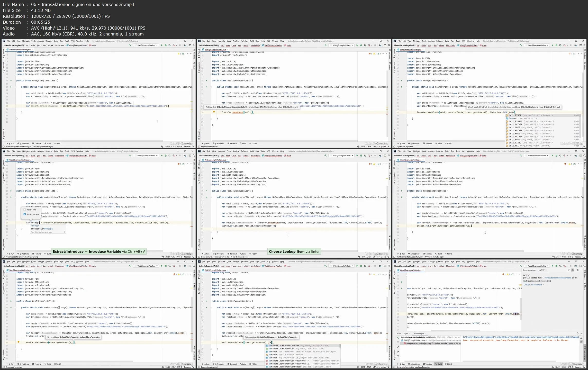This screenshot has width=588, height=370.
Task: Toggle soft-wrap icon at the build output's right edge
Action: (581, 338)
